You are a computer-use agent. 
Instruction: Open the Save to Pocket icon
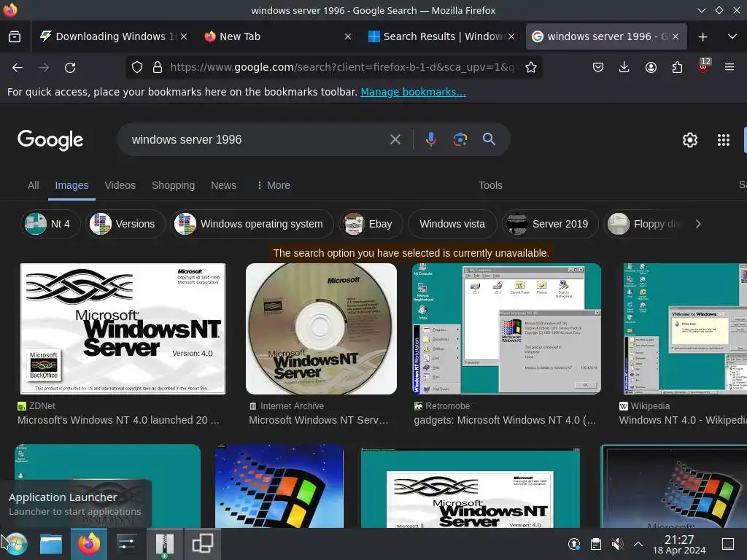click(x=598, y=68)
